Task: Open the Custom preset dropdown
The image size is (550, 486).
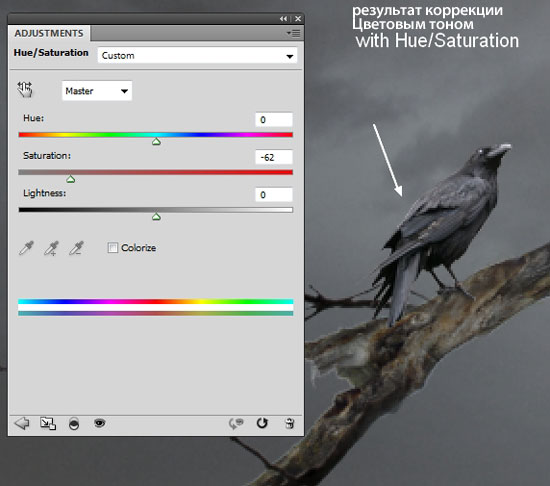Action: point(197,55)
